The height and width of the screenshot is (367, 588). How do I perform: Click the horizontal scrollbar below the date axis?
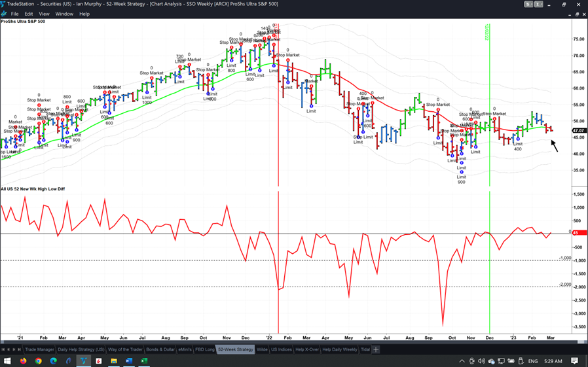pyautogui.click(x=294, y=342)
